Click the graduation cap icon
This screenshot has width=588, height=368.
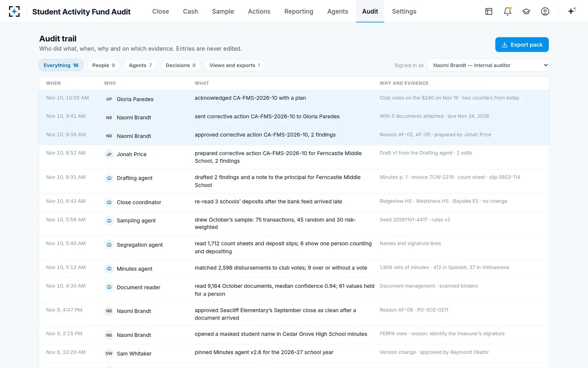(x=526, y=11)
